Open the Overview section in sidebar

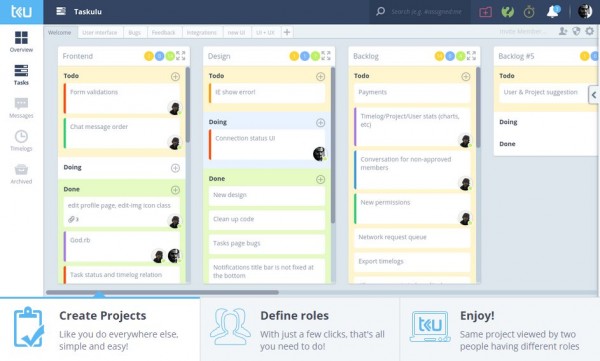coord(21,42)
